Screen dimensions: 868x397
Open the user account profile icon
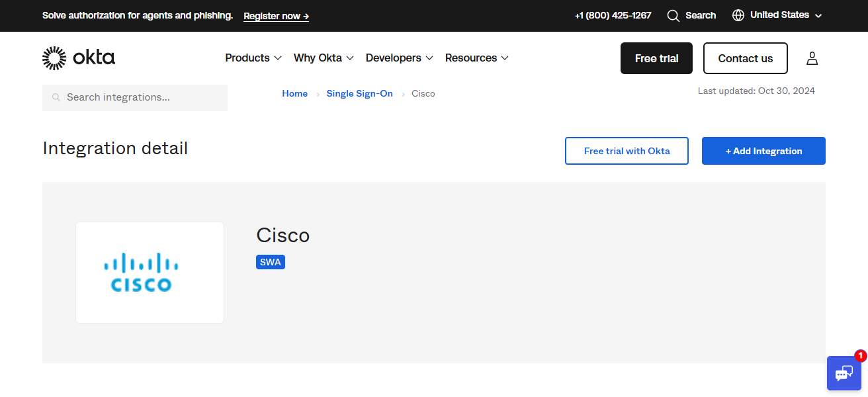[812, 58]
